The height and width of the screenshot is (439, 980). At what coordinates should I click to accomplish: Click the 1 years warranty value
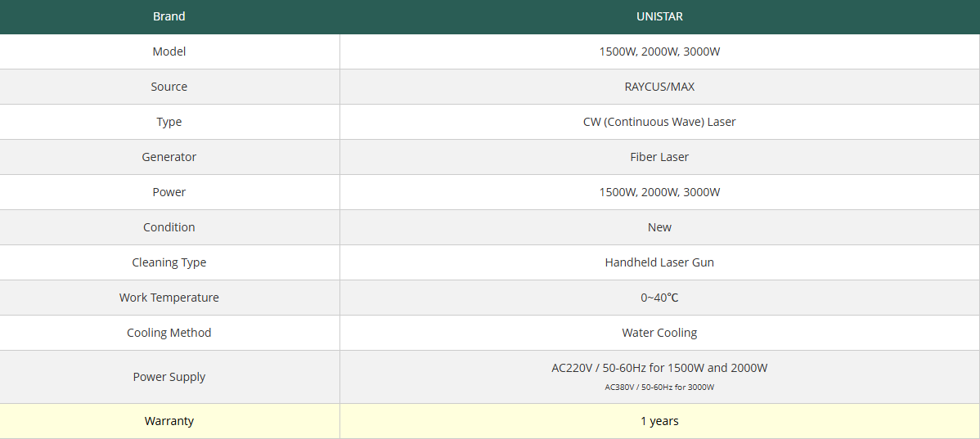[659, 421]
